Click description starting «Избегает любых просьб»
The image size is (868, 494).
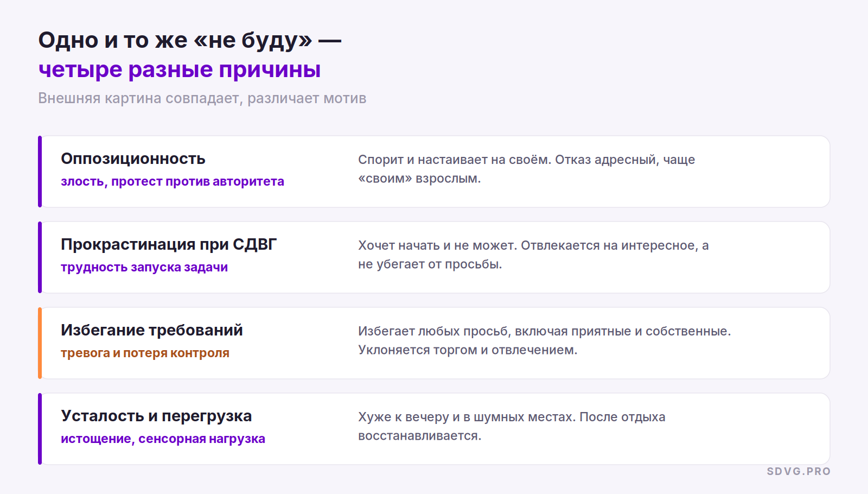(545, 340)
